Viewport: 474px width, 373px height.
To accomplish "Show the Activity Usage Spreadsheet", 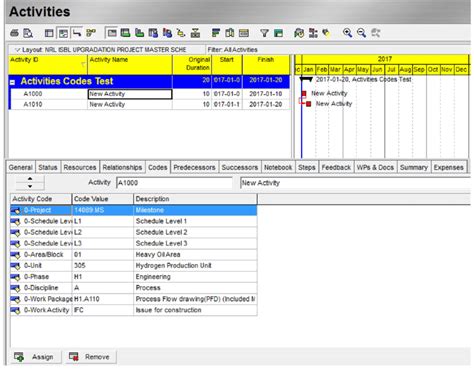I will point(125,33).
